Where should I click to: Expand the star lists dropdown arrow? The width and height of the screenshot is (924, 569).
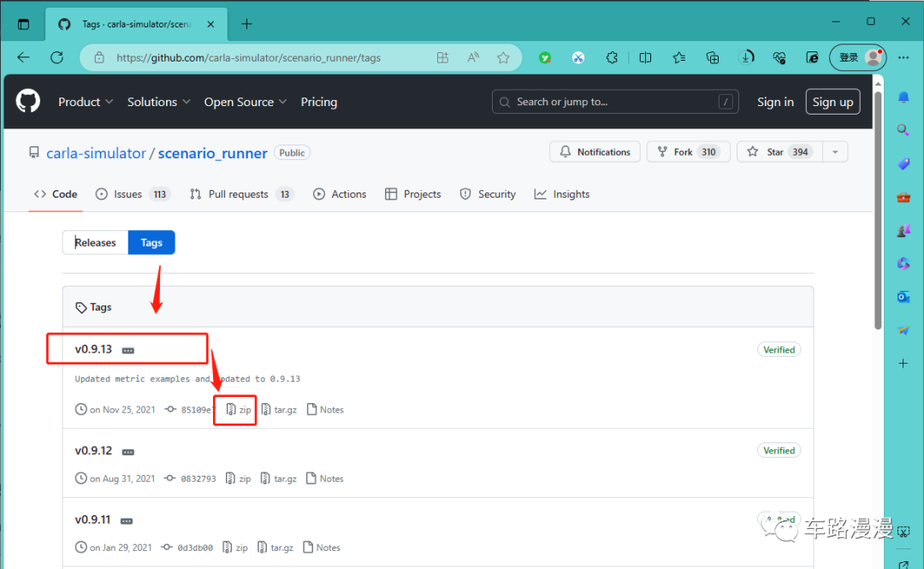click(x=835, y=151)
